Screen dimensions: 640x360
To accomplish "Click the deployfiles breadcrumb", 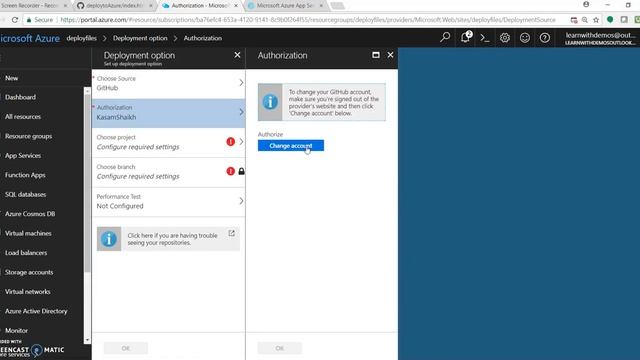I will pyautogui.click(x=82, y=38).
